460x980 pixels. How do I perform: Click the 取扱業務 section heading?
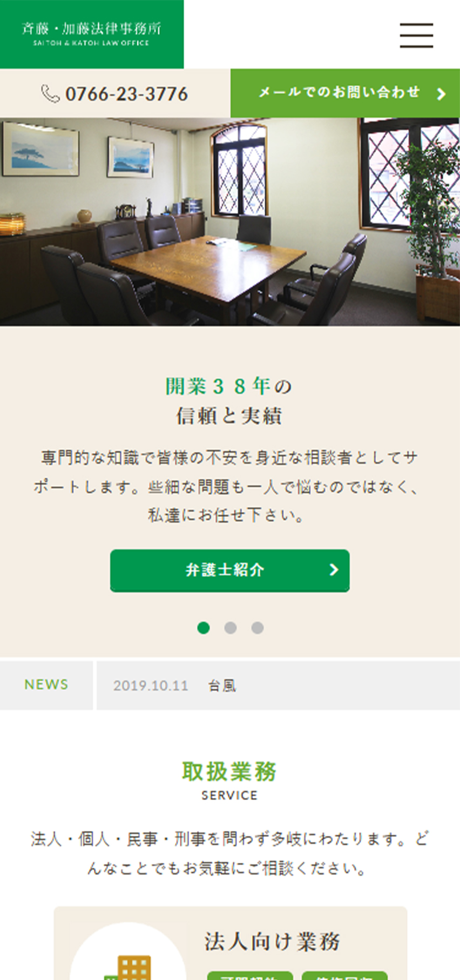(x=229, y=771)
